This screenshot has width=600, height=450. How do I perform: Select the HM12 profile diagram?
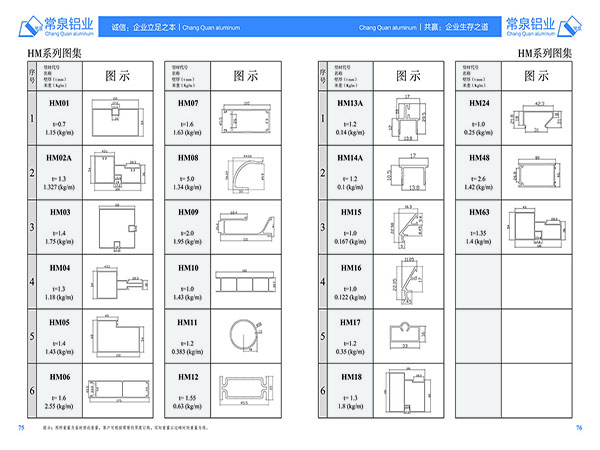point(246,390)
